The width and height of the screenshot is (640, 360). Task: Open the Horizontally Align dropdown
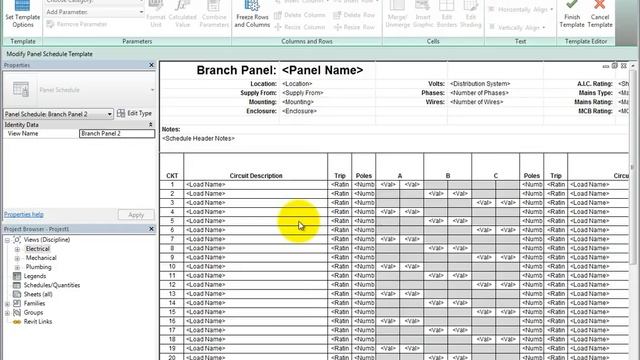(x=552, y=9)
